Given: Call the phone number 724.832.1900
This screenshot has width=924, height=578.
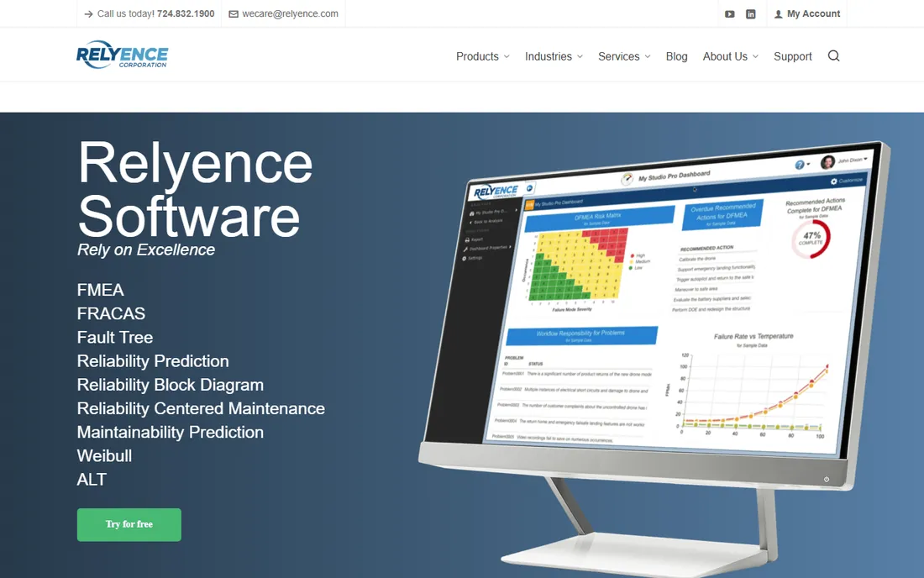Looking at the screenshot, I should (x=186, y=13).
